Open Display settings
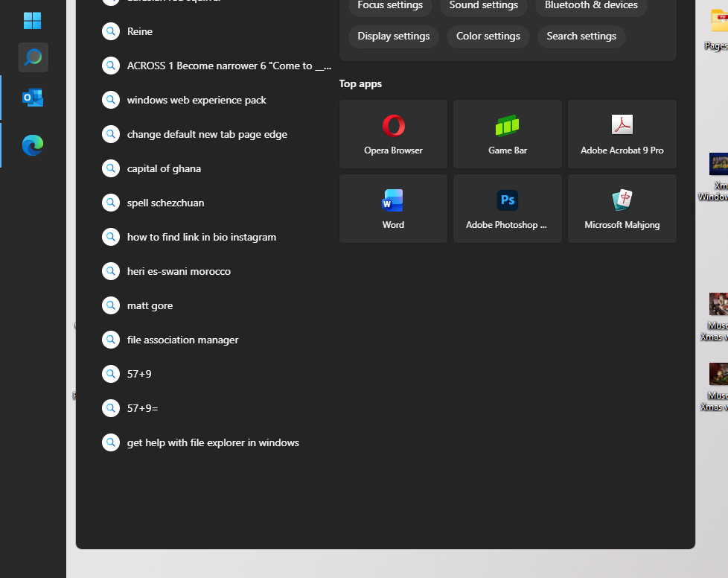 393,36
